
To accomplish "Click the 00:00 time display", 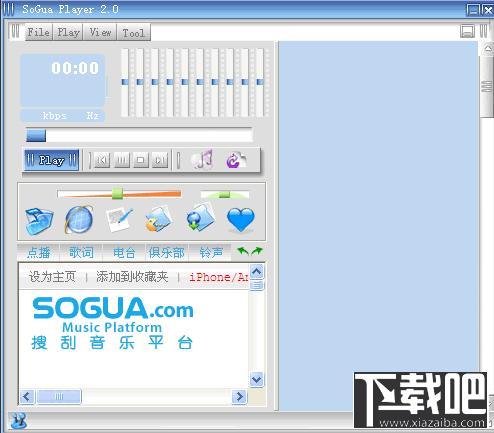I will (x=75, y=68).
